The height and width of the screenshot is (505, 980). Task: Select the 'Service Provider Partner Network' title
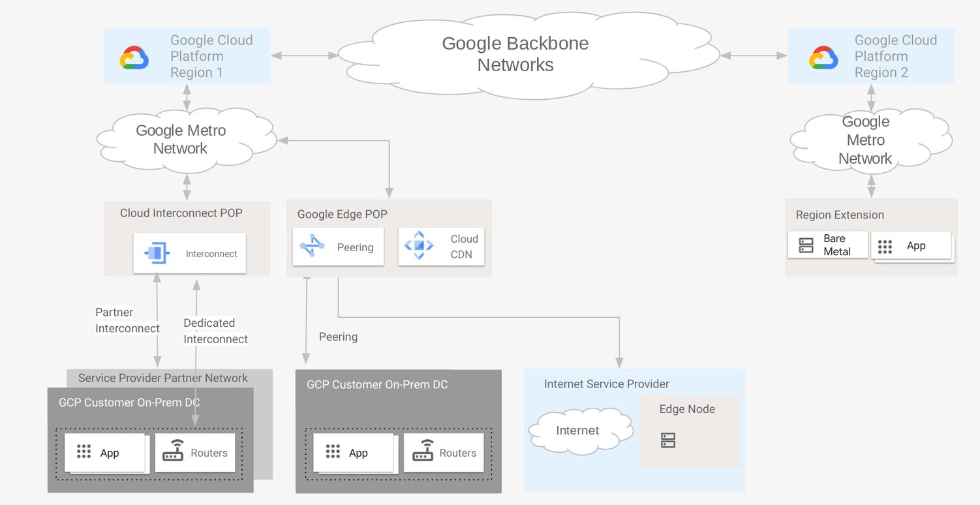pyautogui.click(x=163, y=378)
